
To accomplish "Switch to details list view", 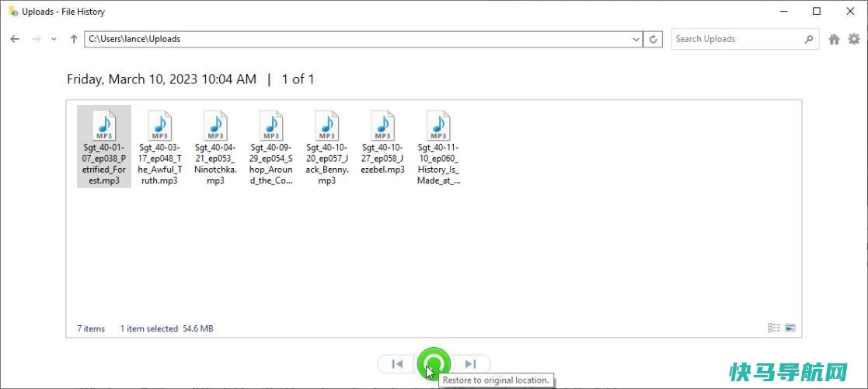I will [774, 328].
